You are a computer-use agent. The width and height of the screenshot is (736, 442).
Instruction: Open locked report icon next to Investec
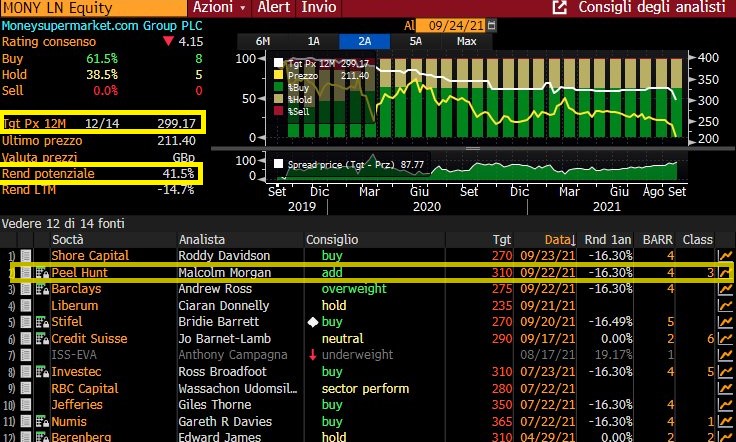pos(42,372)
